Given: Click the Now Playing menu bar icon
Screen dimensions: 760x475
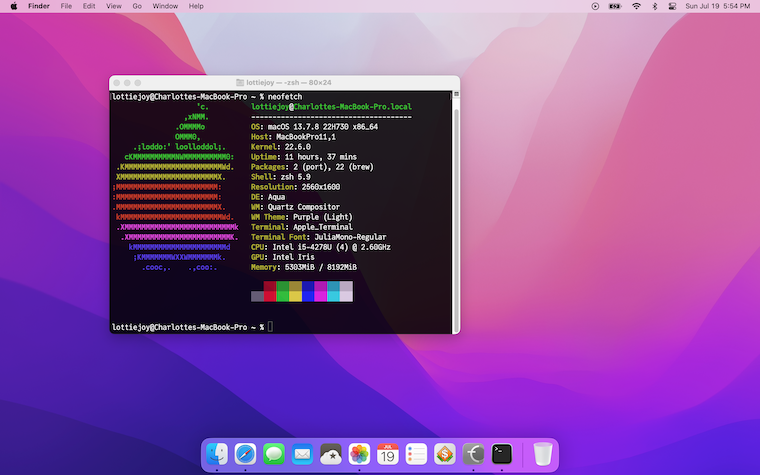Looking at the screenshot, I should [x=595, y=6].
